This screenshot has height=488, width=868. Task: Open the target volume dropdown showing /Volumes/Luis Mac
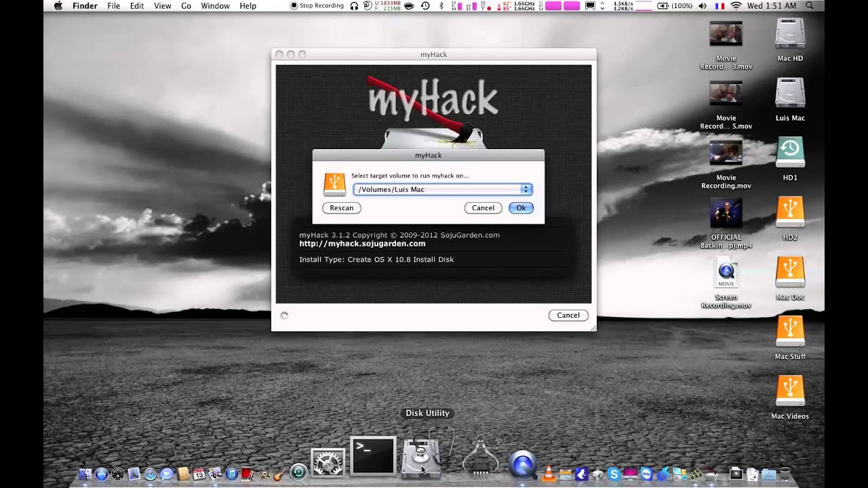pos(442,189)
